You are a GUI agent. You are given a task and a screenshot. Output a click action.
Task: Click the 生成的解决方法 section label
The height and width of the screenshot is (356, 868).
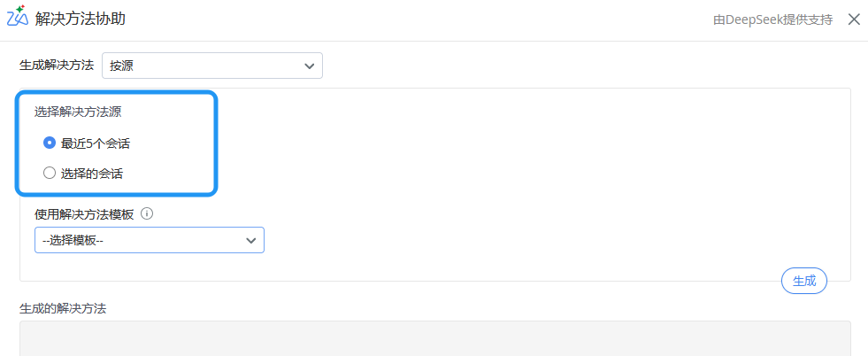click(63, 308)
